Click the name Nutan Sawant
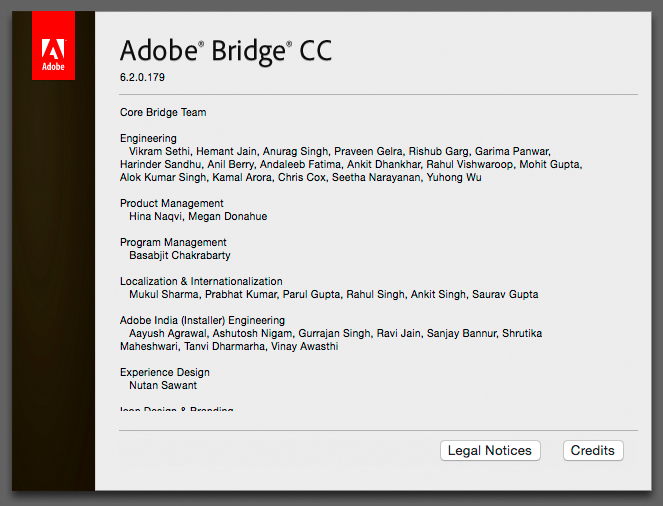This screenshot has width=663, height=506. click(x=163, y=386)
